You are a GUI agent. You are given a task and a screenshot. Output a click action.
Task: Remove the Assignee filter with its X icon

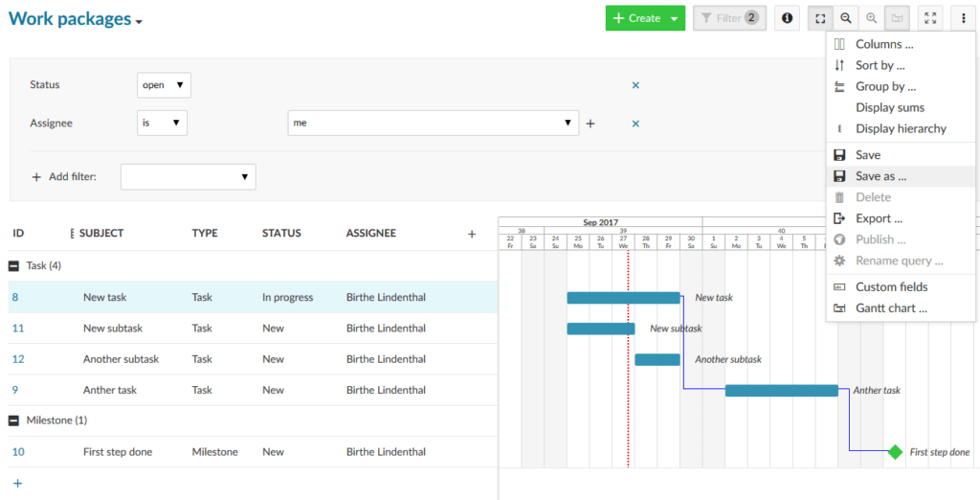pyautogui.click(x=635, y=124)
